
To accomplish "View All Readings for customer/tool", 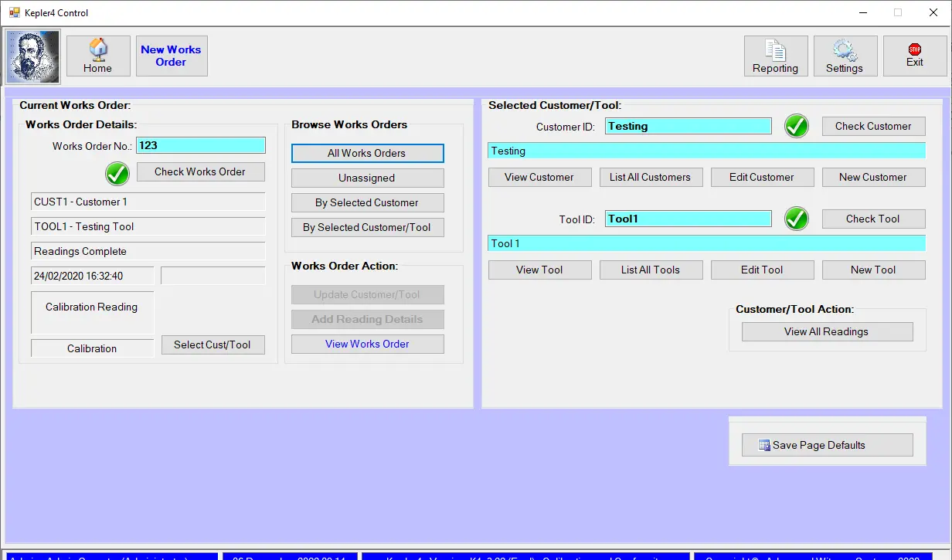I will point(826,331).
